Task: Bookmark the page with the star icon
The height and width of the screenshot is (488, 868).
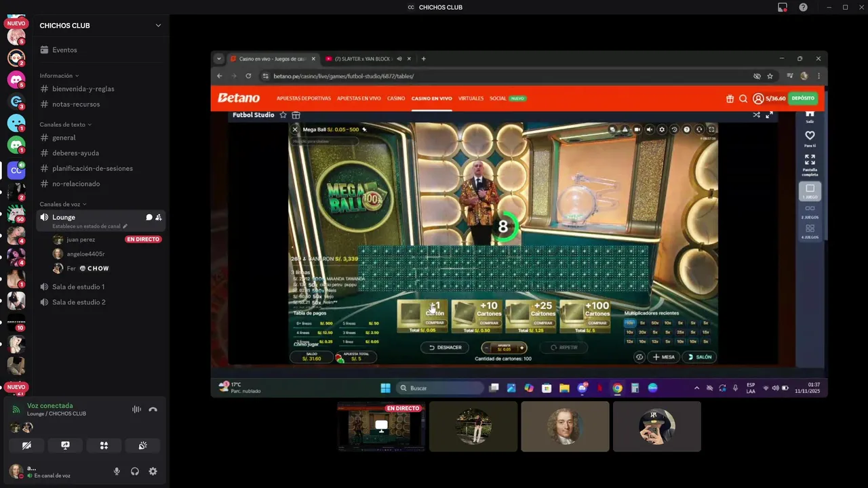Action: pyautogui.click(x=770, y=76)
